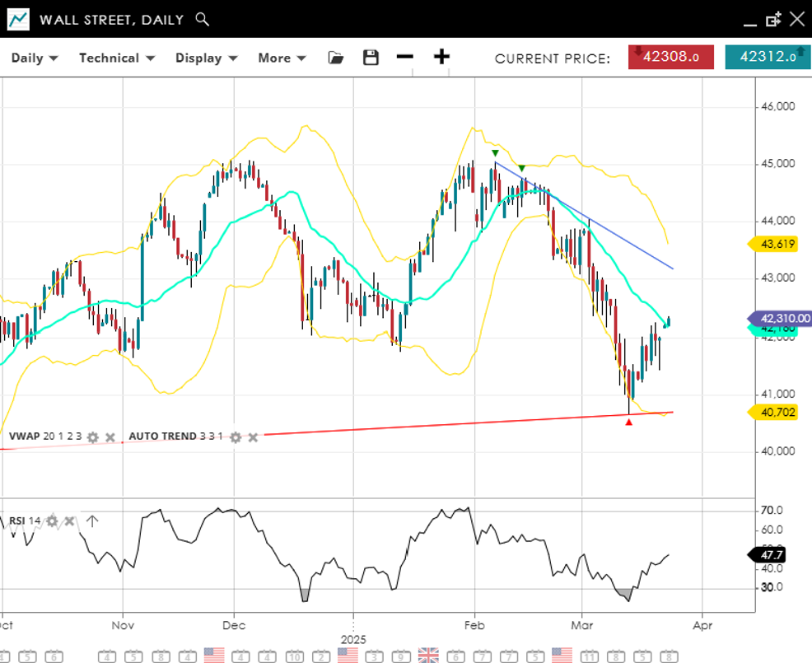Remove the VWAP indicator
Image resolution: width=812 pixels, height=663 pixels.
click(x=110, y=437)
